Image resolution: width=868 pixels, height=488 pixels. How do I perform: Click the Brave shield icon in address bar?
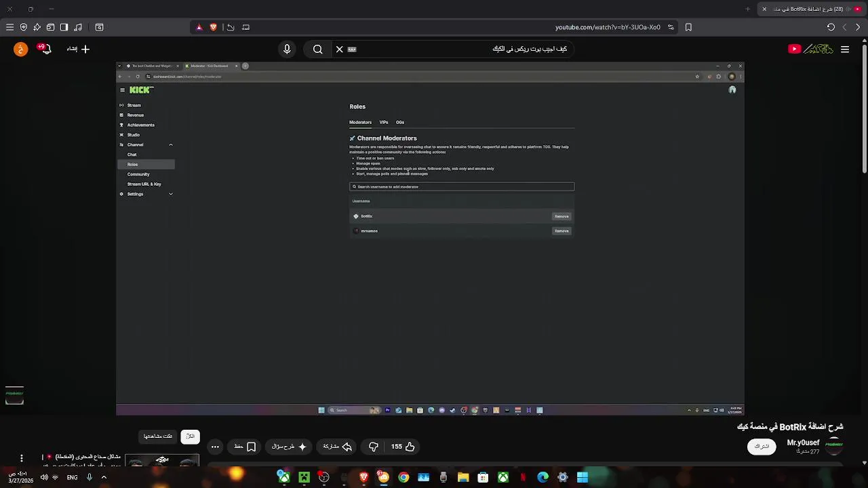point(214,27)
